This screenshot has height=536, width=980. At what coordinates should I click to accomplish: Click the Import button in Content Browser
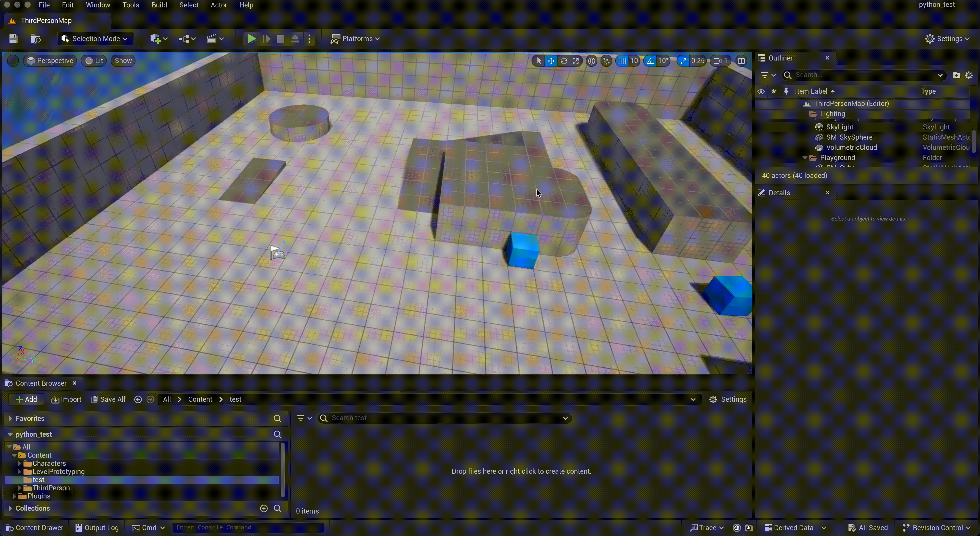point(67,399)
